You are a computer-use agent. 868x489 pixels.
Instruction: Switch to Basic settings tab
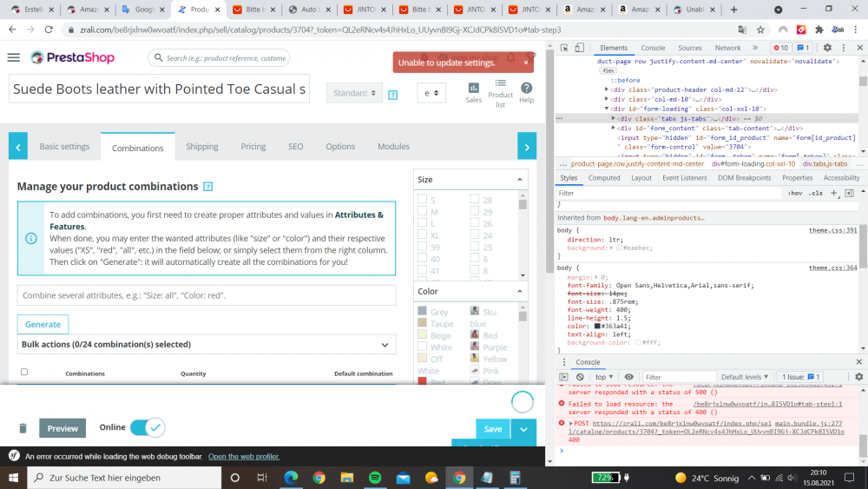tap(64, 147)
